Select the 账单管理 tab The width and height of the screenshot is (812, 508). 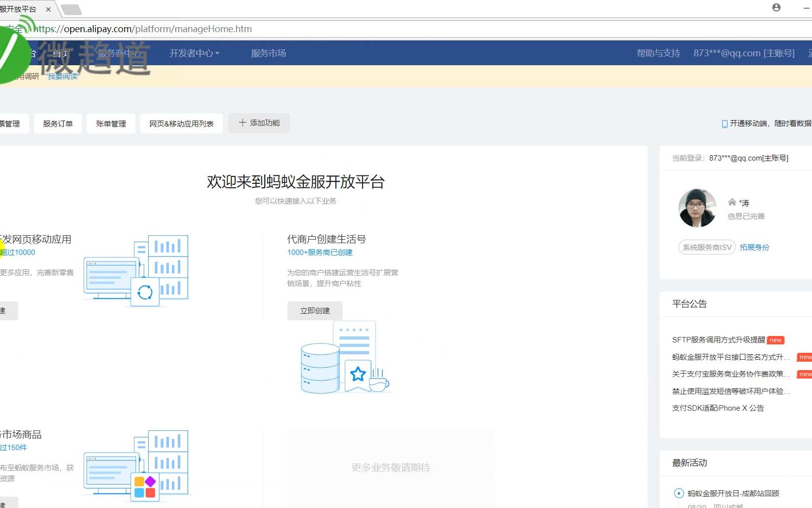111,124
